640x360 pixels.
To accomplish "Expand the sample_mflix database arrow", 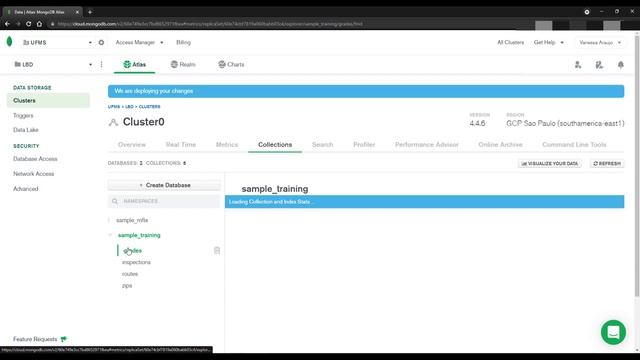I will [109, 220].
